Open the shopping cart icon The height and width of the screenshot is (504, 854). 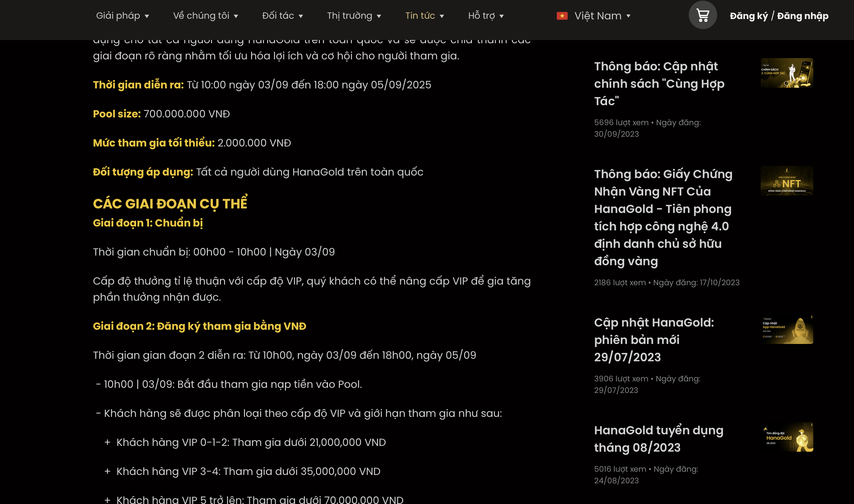703,15
